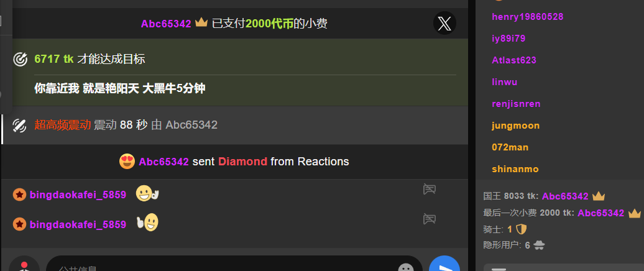Image resolution: width=644 pixels, height=271 pixels.
Task: Click Abc65342 in the Diamond reaction notice
Action: click(164, 162)
